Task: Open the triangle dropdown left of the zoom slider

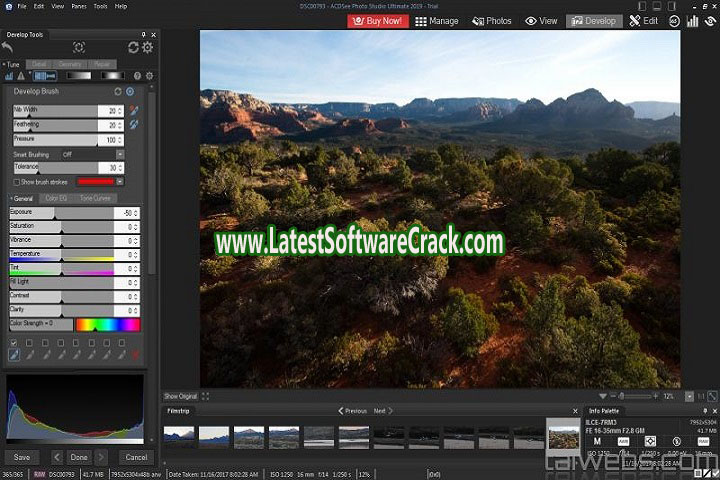Action: point(602,396)
